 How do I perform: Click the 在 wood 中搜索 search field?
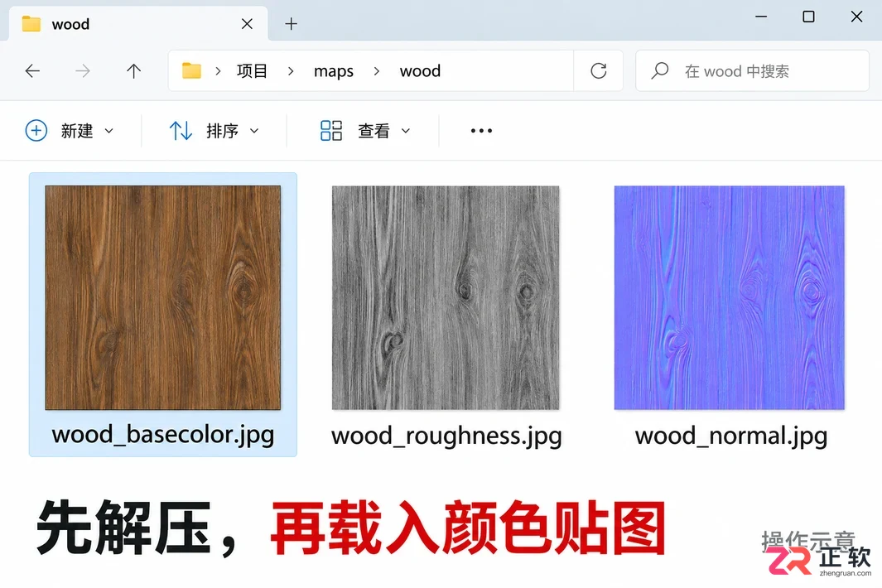(x=753, y=71)
